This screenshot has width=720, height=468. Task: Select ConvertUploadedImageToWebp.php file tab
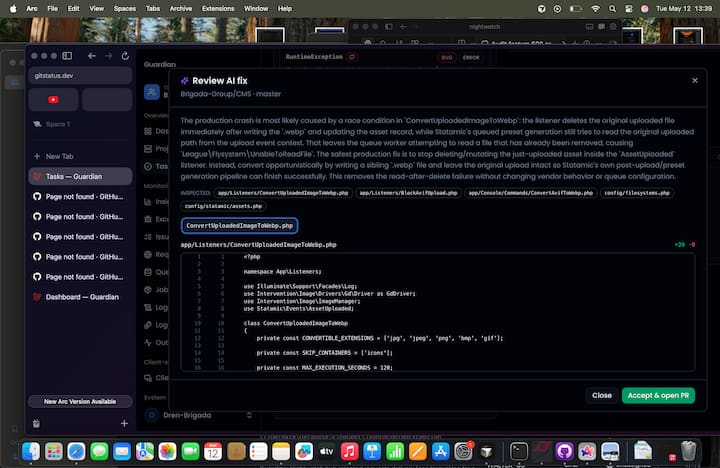[239, 226]
